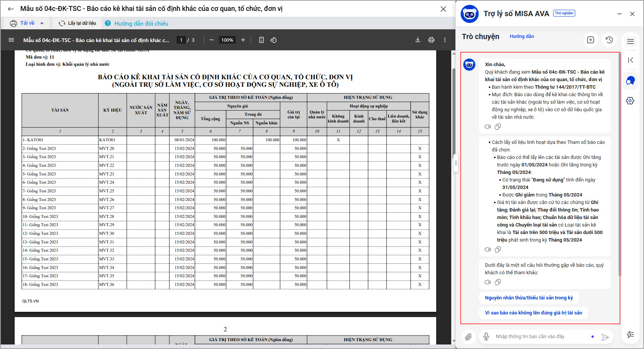The width and height of the screenshot is (644, 349).
Task: Open chat history
Action: (609, 40)
